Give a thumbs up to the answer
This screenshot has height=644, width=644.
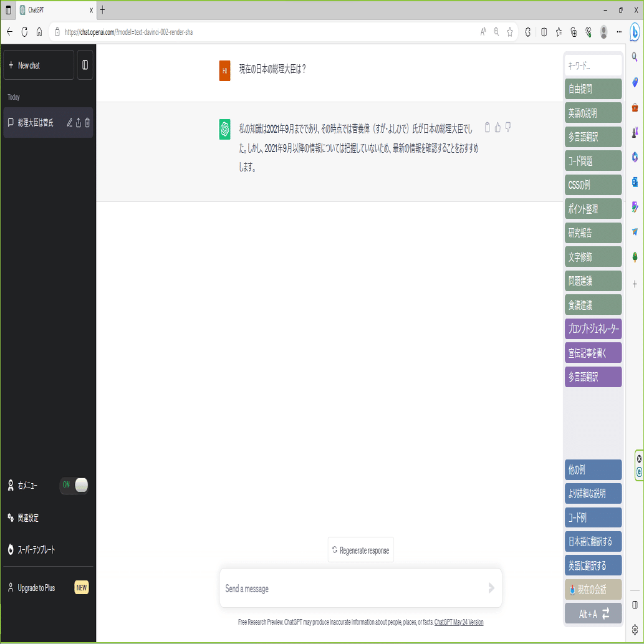click(497, 127)
